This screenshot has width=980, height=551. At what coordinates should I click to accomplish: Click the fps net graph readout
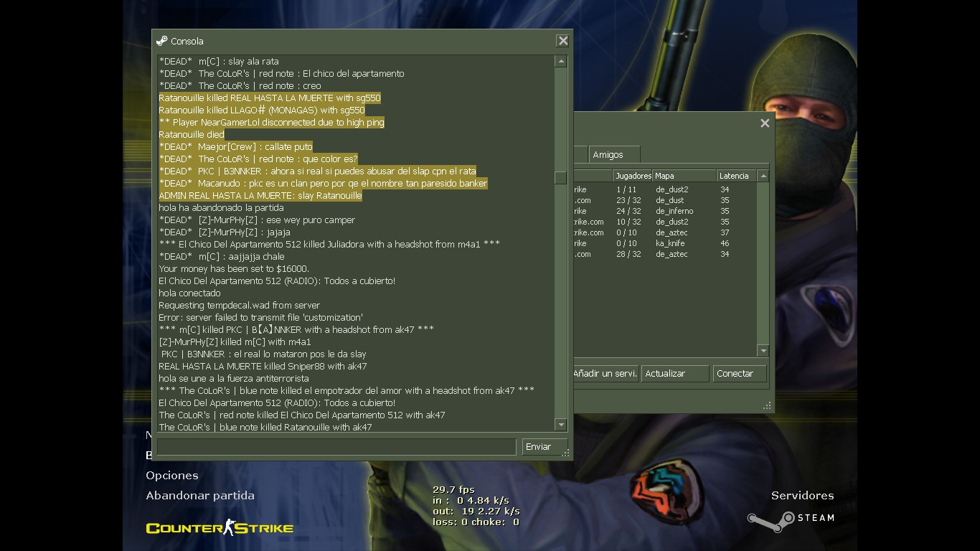pyautogui.click(x=476, y=506)
